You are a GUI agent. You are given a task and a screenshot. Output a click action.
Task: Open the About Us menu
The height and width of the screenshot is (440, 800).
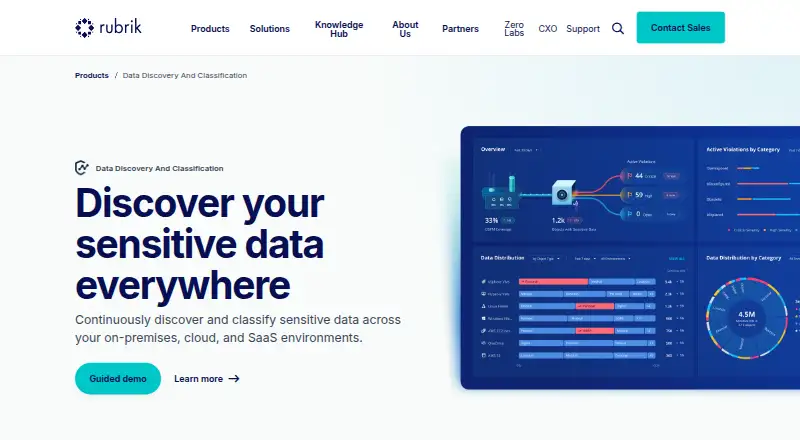coord(405,29)
